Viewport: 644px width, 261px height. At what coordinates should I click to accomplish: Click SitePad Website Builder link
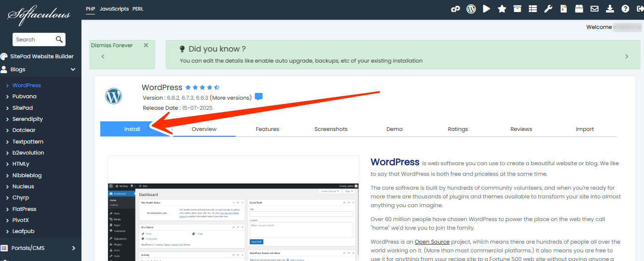[x=42, y=56]
